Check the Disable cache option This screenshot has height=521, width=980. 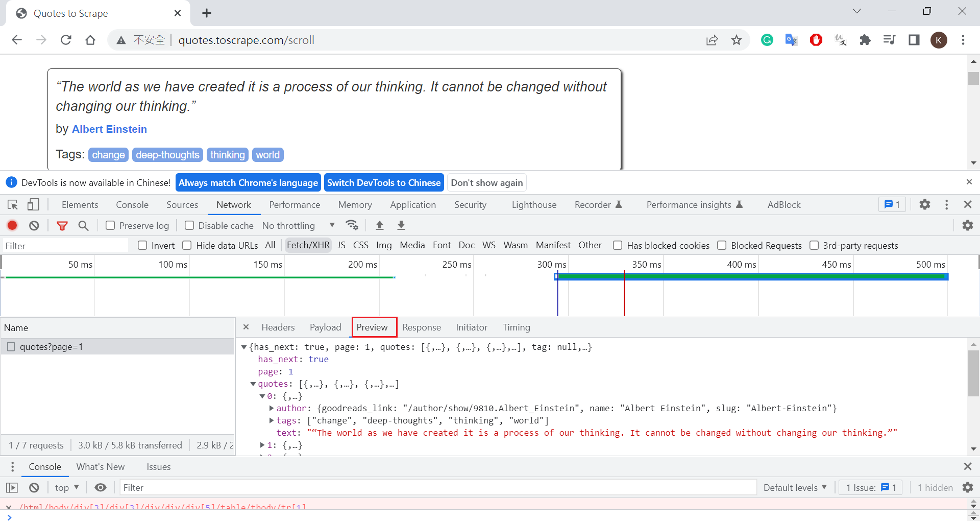(x=189, y=225)
